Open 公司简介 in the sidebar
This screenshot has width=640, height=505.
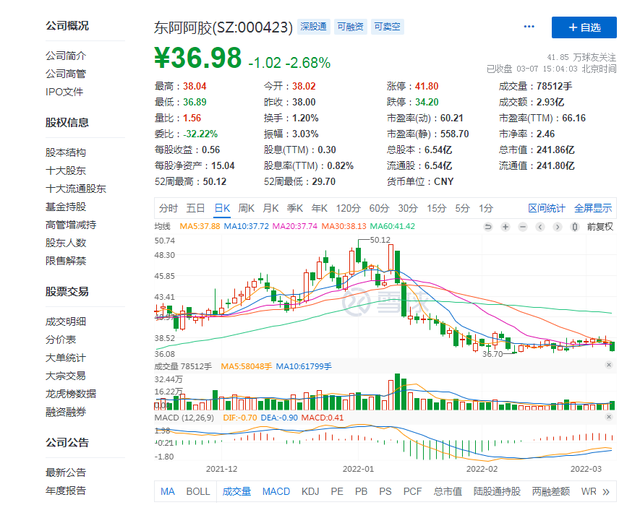(x=66, y=56)
